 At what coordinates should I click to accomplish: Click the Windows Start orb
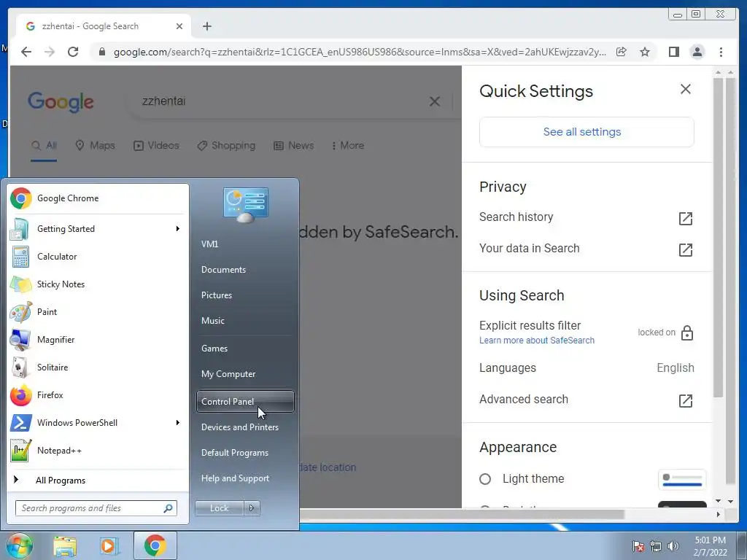[19, 545]
